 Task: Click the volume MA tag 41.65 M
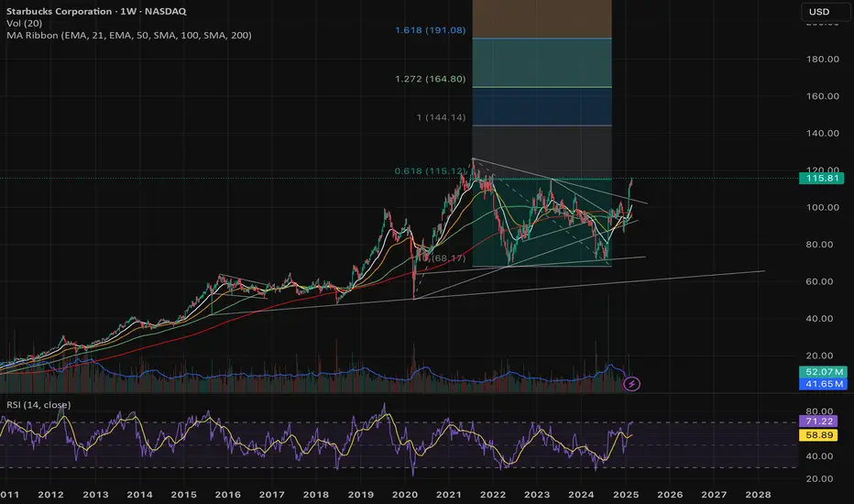coord(823,384)
